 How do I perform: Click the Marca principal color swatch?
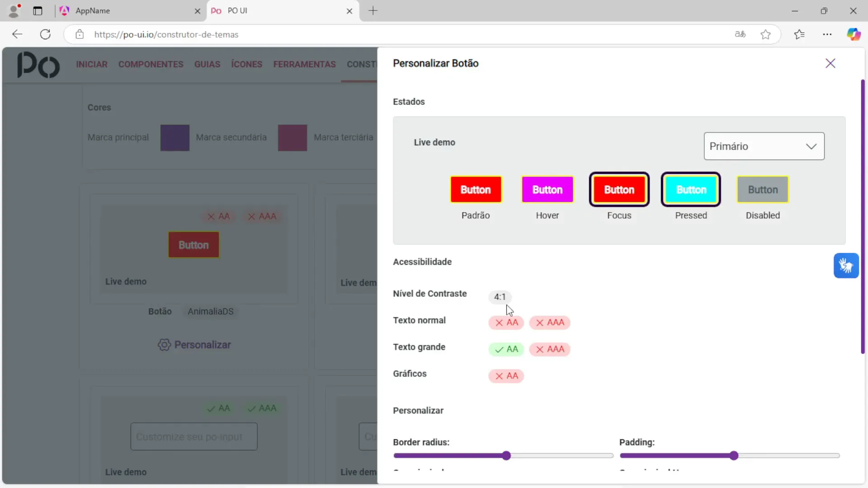(x=175, y=138)
